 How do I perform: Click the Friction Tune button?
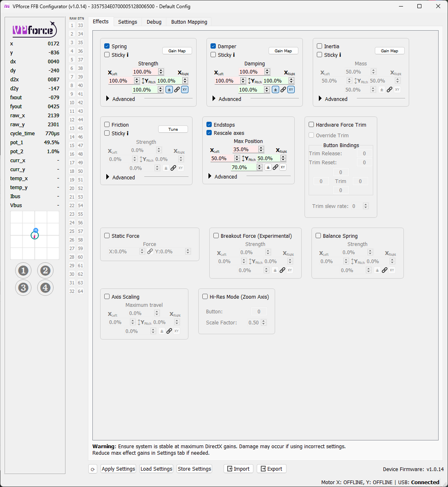(x=173, y=129)
